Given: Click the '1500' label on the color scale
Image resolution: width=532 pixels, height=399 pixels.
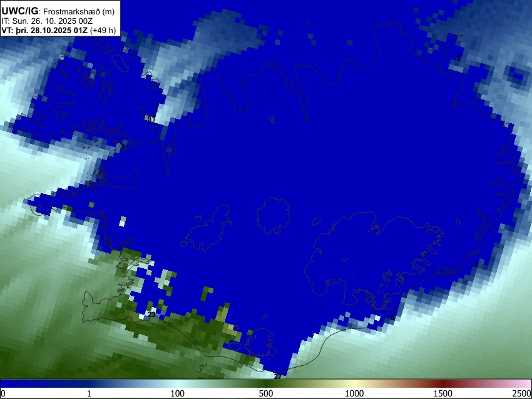Looking at the screenshot, I should coord(443,393).
